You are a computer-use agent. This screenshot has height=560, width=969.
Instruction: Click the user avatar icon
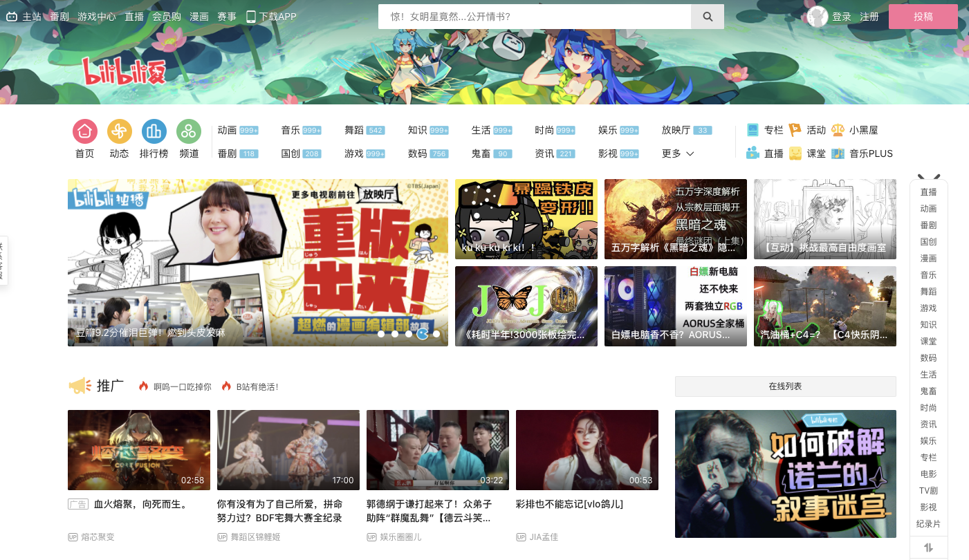coord(818,17)
